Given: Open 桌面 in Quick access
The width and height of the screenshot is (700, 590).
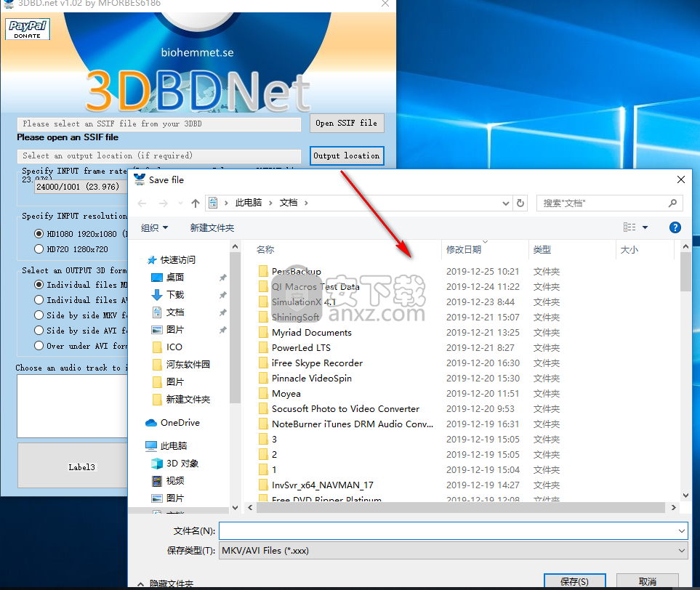Looking at the screenshot, I should click(175, 277).
